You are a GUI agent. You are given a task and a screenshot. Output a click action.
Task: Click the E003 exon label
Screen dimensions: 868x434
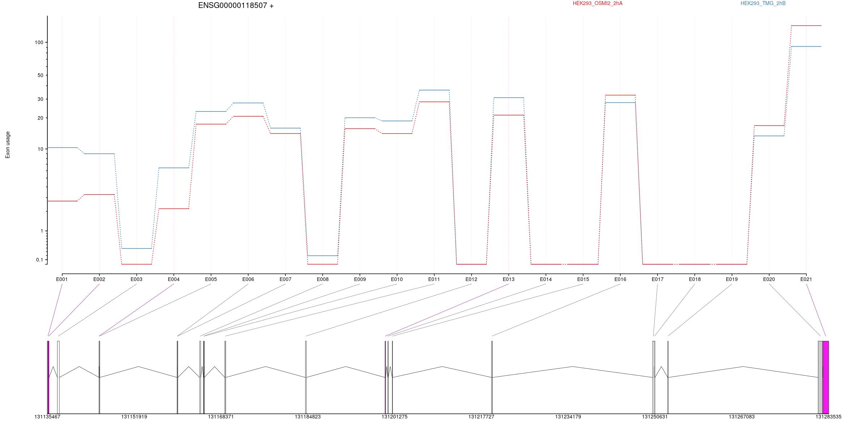pyautogui.click(x=136, y=279)
